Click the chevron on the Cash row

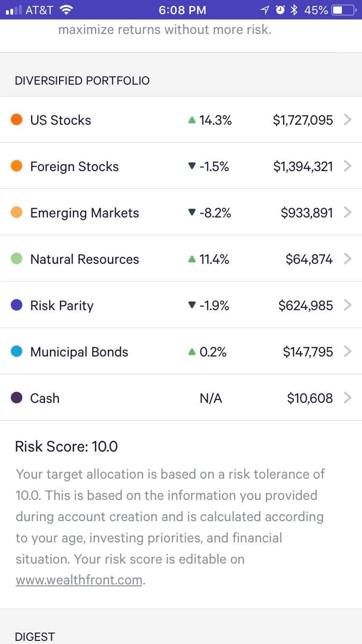point(348,398)
